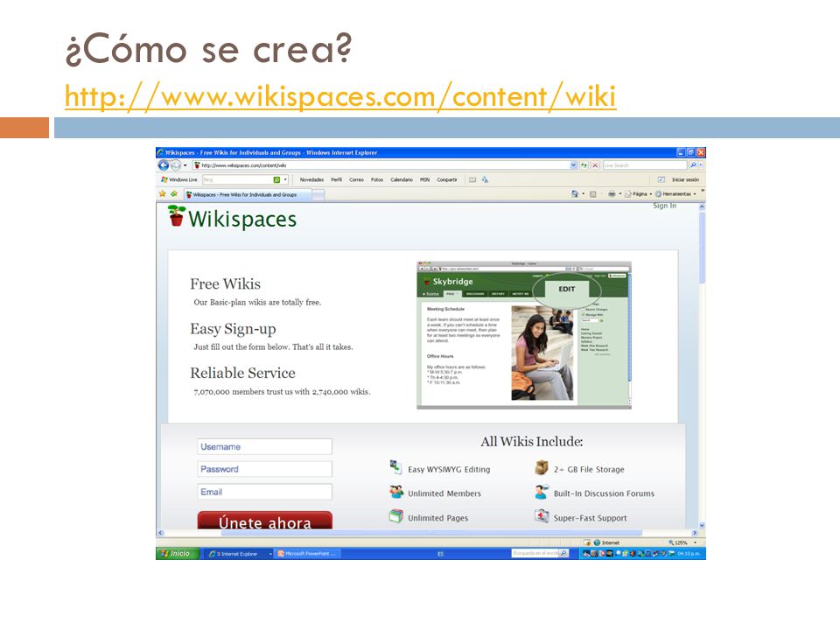
Task: Click the green Bing search button
Action: pyautogui.click(x=277, y=180)
